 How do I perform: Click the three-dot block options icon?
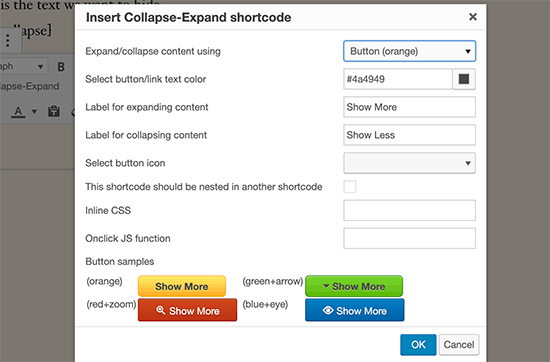8,40
